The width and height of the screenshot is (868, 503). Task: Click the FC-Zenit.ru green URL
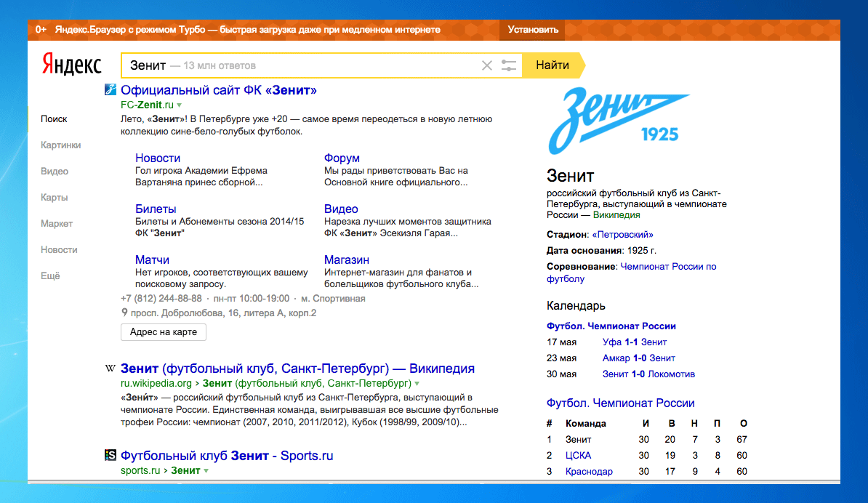click(x=148, y=105)
